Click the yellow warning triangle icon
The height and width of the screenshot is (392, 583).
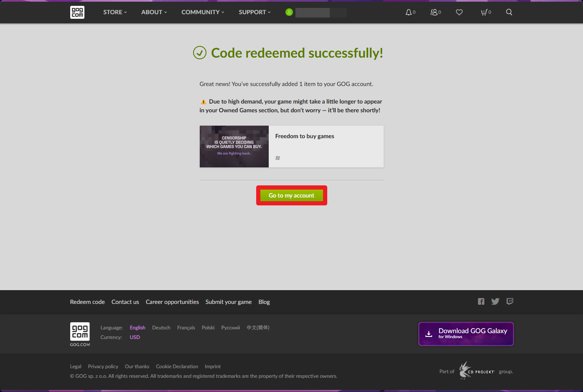[204, 102]
